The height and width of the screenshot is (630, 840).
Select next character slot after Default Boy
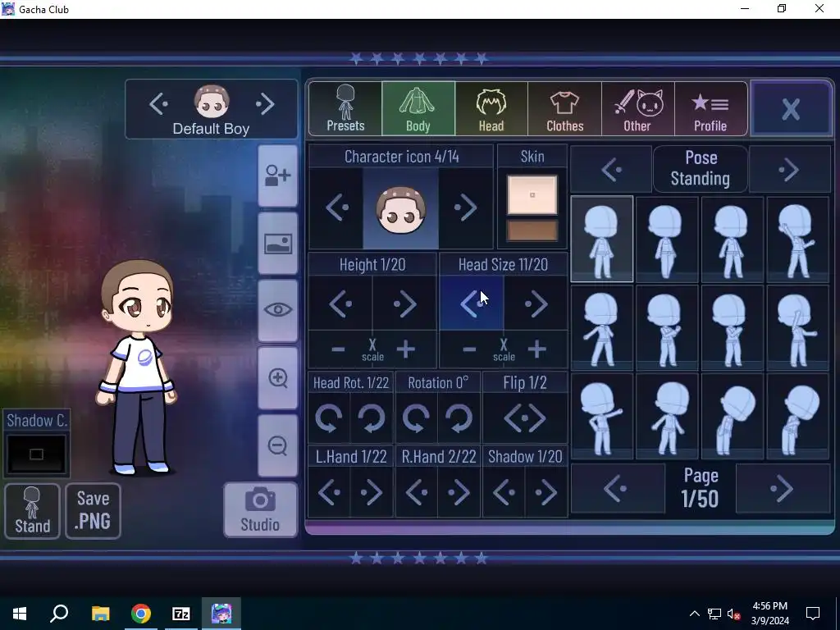tap(265, 103)
